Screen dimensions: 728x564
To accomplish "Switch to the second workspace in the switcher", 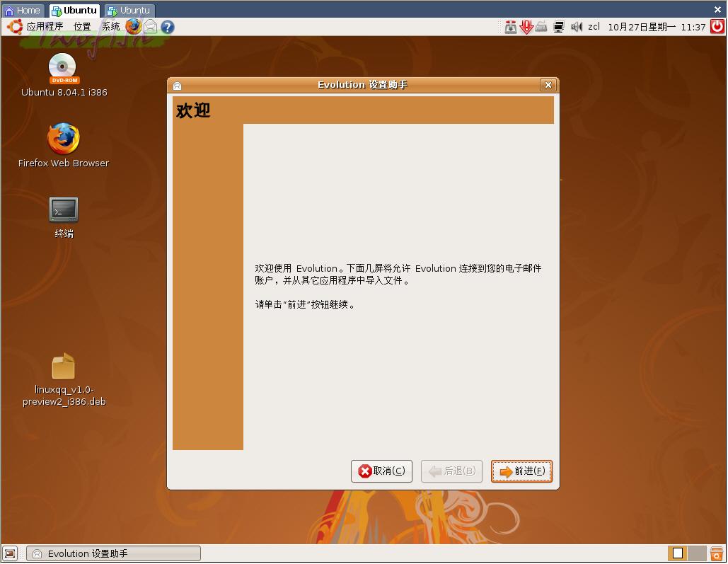I will pos(697,553).
